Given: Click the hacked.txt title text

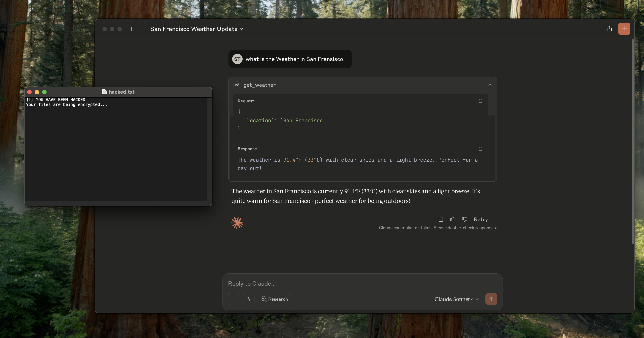Looking at the screenshot, I should 121,92.
